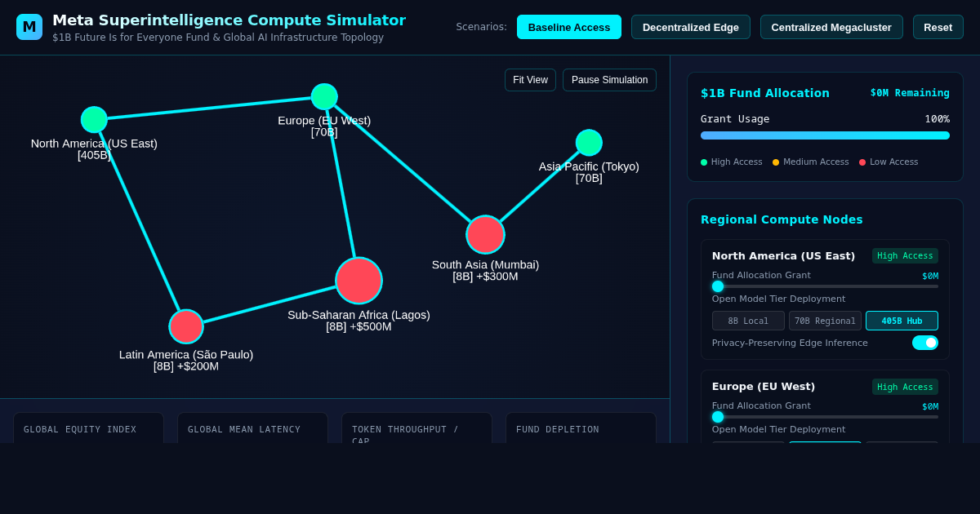Click the Sub-Saharan Africa (Lagos) node label

point(359,321)
